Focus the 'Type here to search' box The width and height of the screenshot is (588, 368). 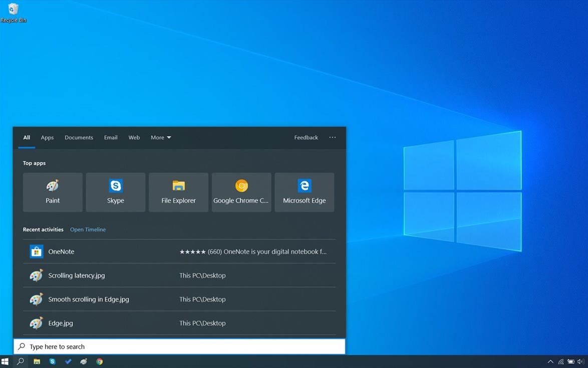[x=179, y=346]
